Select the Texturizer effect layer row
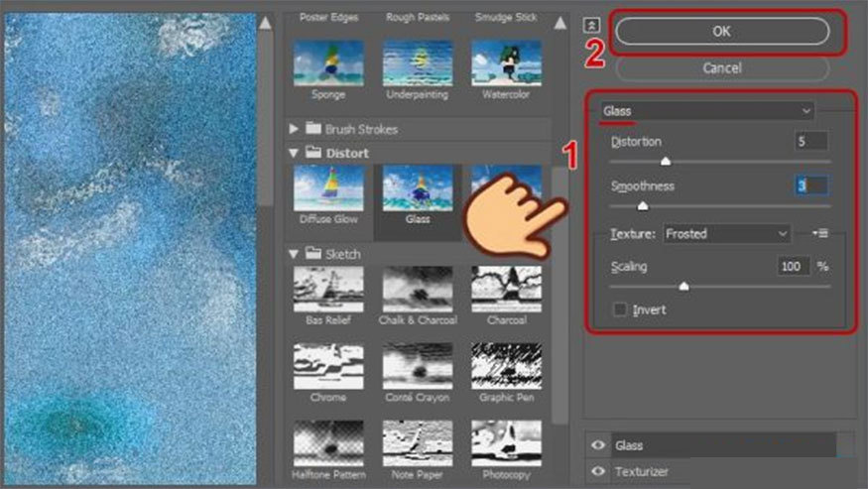This screenshot has height=489, width=868. click(723, 472)
